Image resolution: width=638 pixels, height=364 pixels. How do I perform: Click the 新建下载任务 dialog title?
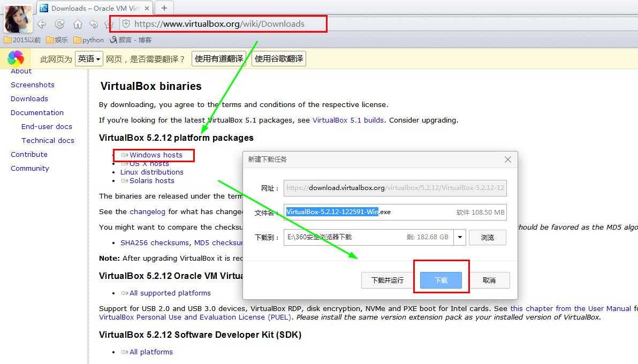click(267, 159)
